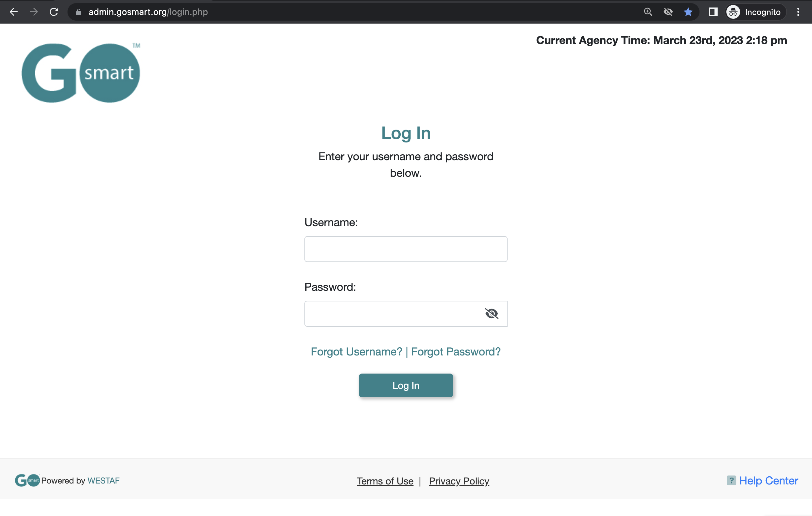This screenshot has width=812, height=516.
Task: Enter text in Username field
Action: 405,249
